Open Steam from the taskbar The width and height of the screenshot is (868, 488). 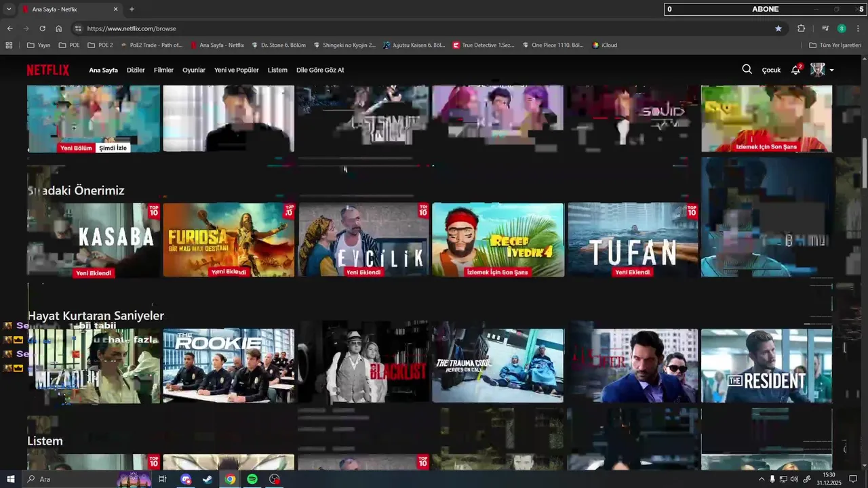tap(208, 479)
